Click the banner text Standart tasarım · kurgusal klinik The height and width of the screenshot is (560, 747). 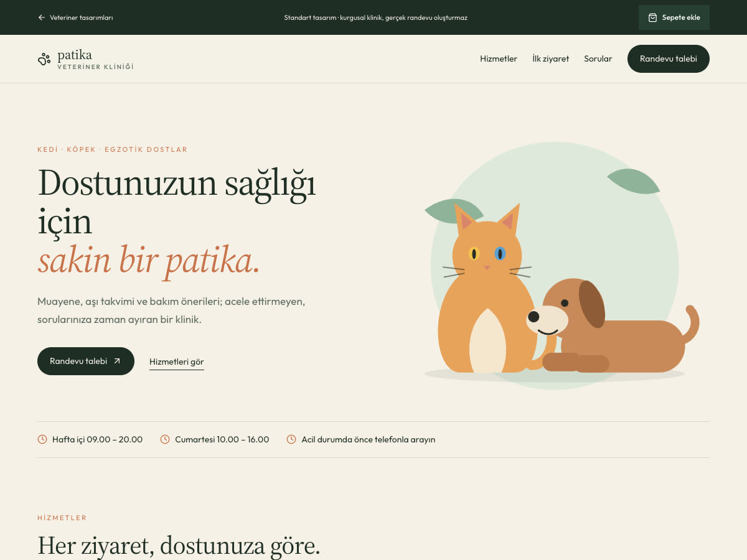coord(375,17)
